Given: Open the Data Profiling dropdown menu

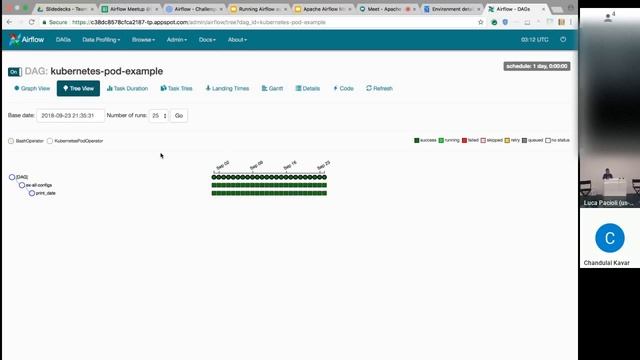Looking at the screenshot, I should click(101, 40).
